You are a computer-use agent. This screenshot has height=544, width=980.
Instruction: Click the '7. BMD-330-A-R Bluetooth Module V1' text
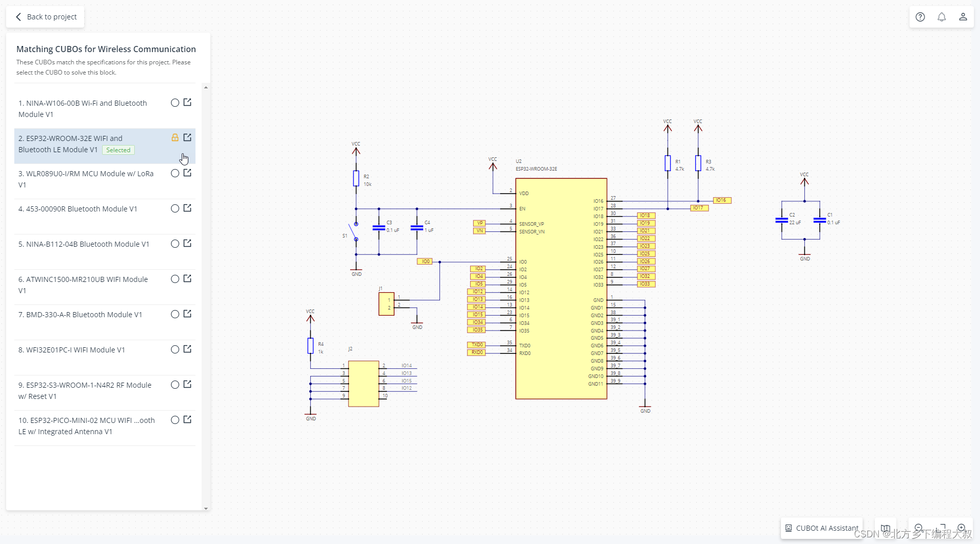[80, 315]
